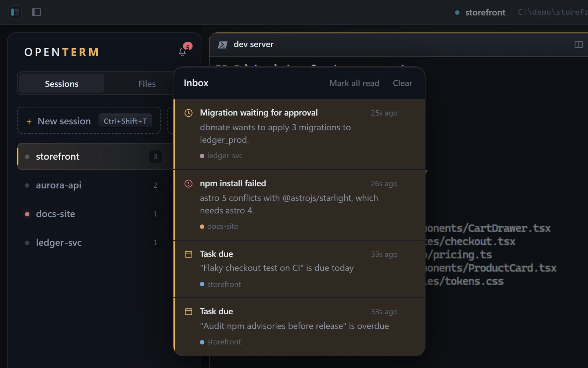Viewport: 588px width, 368px height.
Task: Open the npm install failed notification
Action: point(300,205)
